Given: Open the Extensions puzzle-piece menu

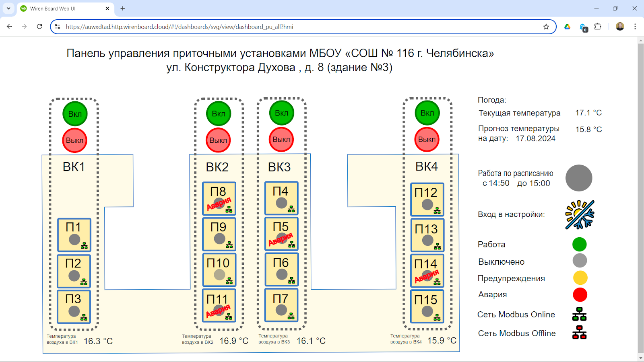Looking at the screenshot, I should point(598,27).
